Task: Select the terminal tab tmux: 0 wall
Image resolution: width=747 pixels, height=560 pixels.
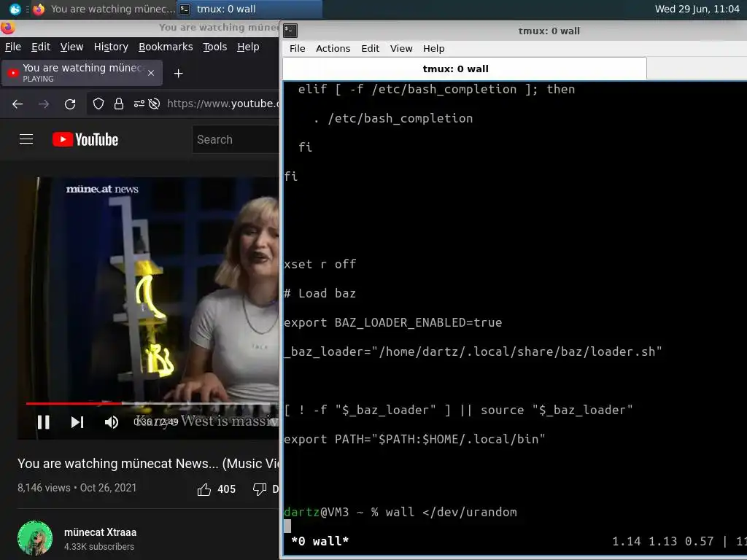Action: coord(465,69)
